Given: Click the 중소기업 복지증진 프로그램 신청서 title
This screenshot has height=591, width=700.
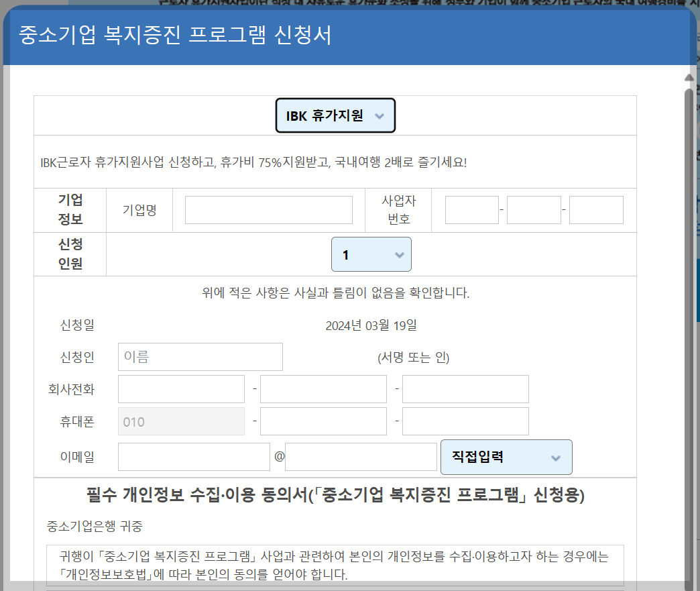Looking at the screenshot, I should (175, 36).
